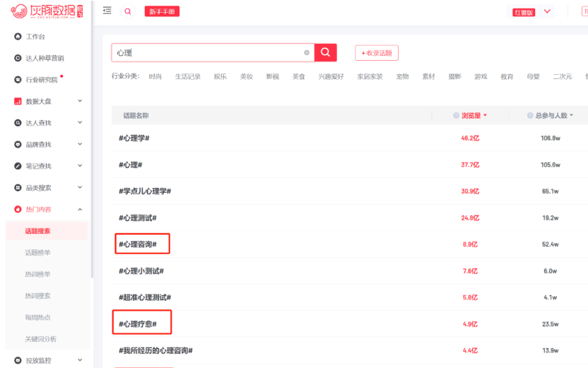This screenshot has width=588, height=368.
Task: Expand the 品类搜索 menu chevron
Action: (x=80, y=187)
